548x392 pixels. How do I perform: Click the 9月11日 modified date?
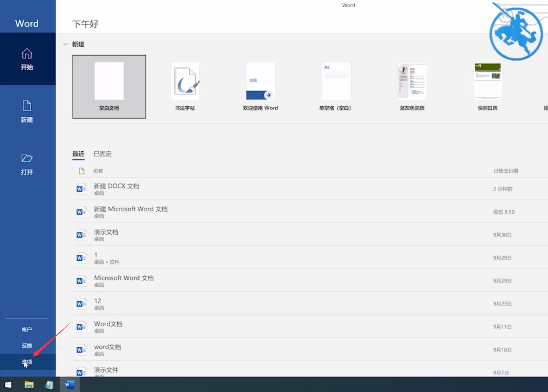[x=502, y=327]
